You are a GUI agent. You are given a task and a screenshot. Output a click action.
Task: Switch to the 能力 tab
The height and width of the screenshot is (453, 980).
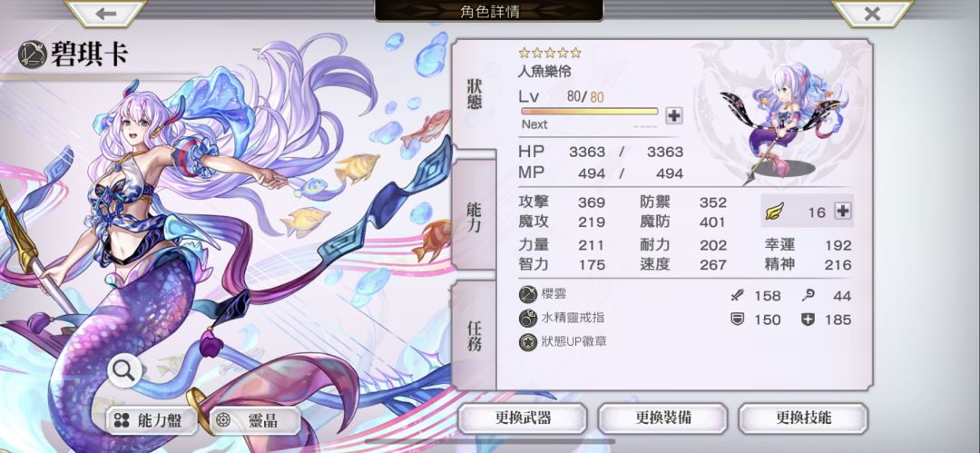point(475,217)
